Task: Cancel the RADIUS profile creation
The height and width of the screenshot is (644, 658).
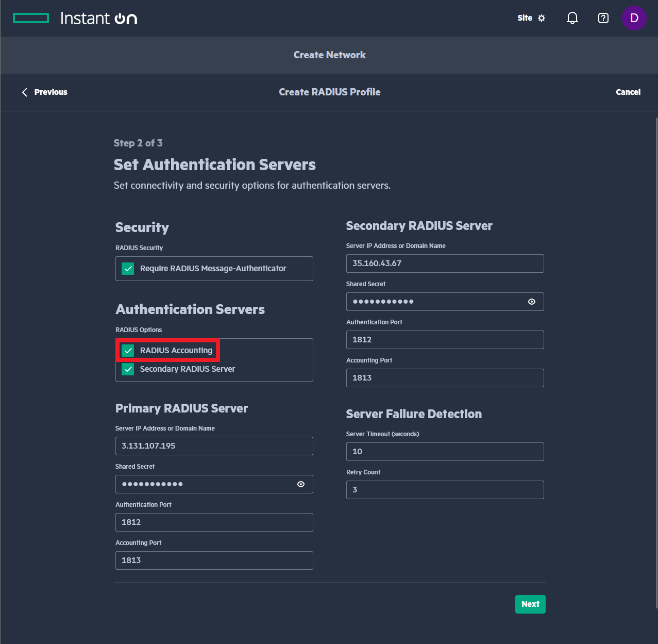Action: 628,92
